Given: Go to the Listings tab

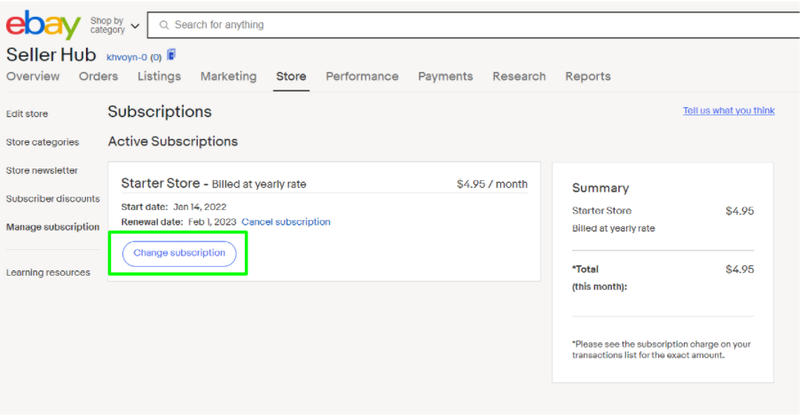Looking at the screenshot, I should (x=159, y=77).
